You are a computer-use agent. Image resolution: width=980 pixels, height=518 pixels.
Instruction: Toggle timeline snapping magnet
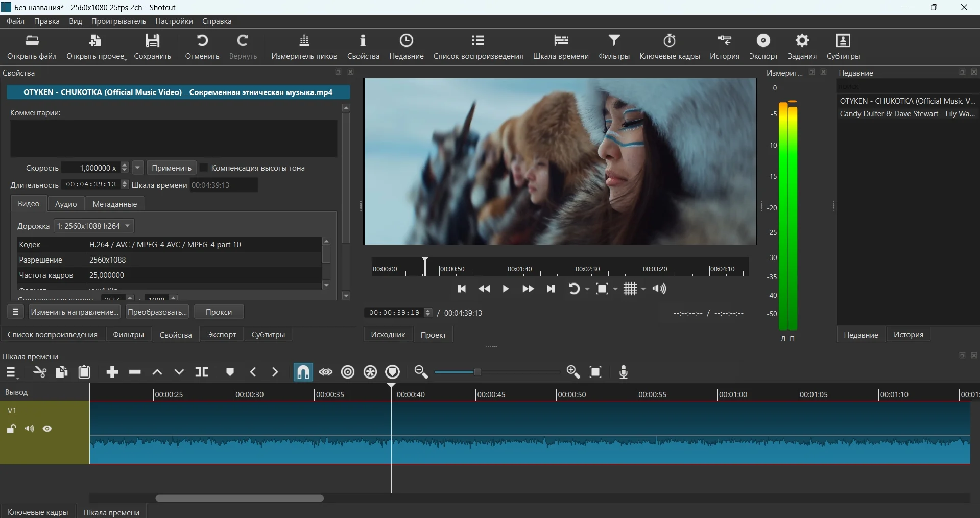(x=303, y=372)
